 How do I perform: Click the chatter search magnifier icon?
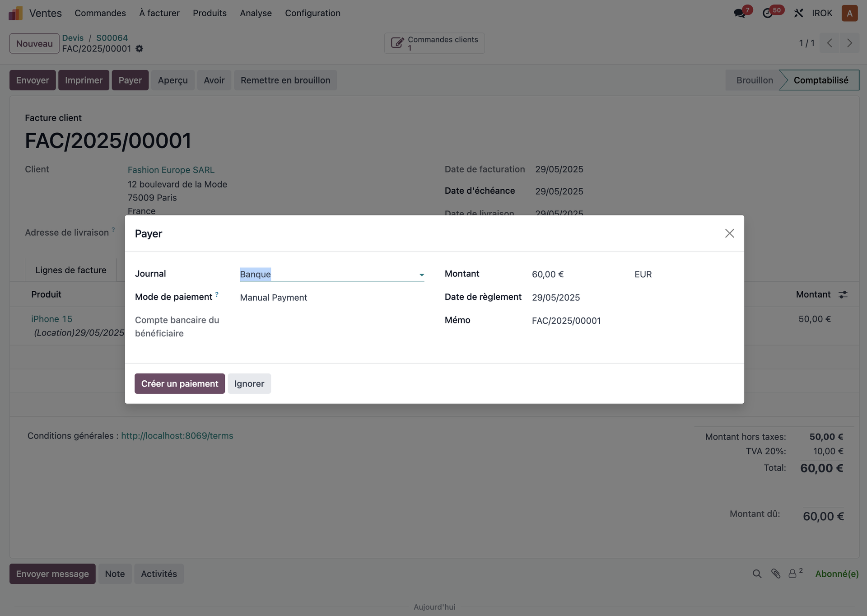coord(757,574)
